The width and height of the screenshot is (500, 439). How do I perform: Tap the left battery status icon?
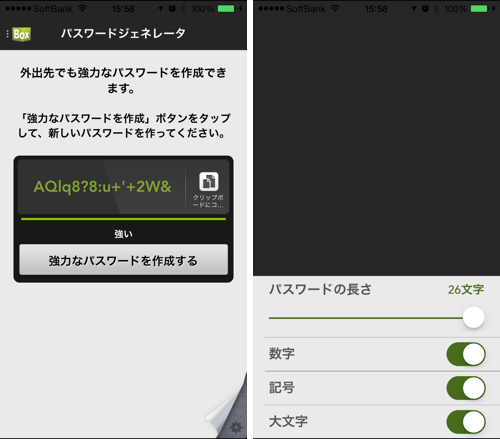[226, 9]
